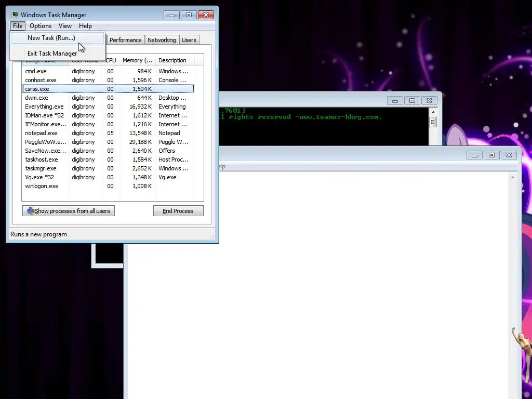Select the winlogon.exe process row
Image resolution: width=532 pixels, height=399 pixels.
(108, 186)
